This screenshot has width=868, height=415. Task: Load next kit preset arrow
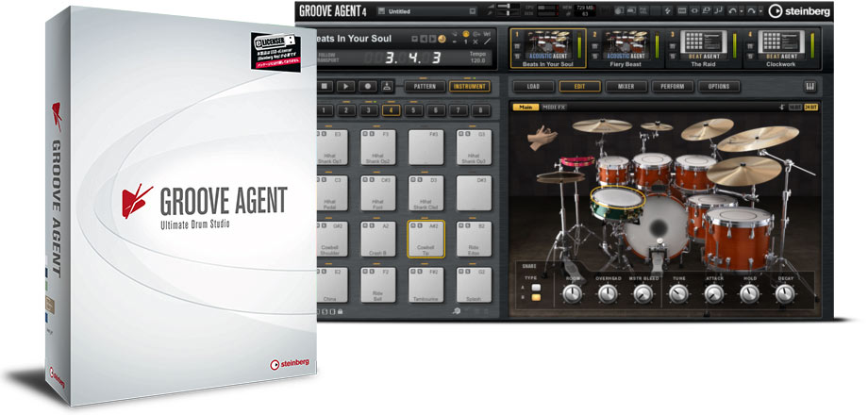432,39
